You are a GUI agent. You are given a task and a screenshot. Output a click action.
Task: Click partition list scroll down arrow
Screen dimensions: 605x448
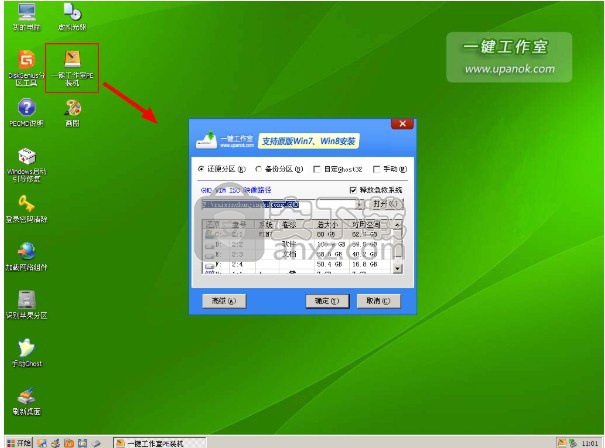397,269
